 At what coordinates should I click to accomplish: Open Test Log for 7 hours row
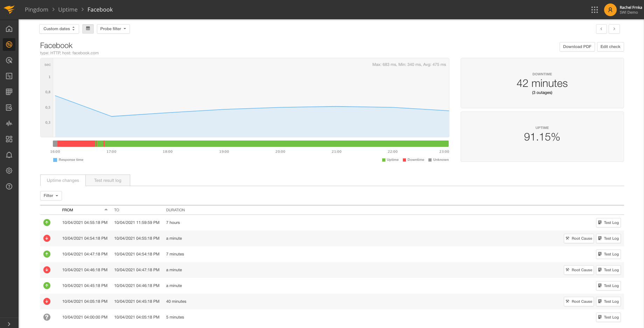click(x=608, y=223)
